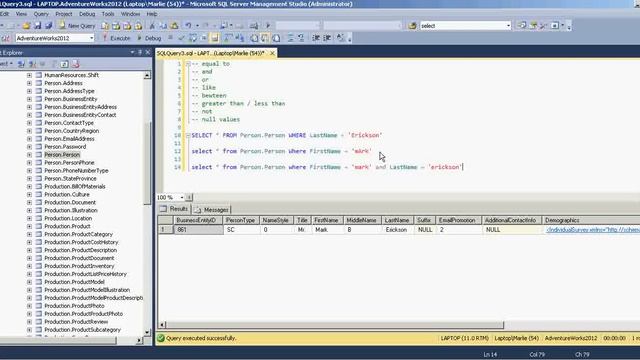The image size is (640, 360).
Task: Click the BusinessEntityID column header
Action: point(198,220)
